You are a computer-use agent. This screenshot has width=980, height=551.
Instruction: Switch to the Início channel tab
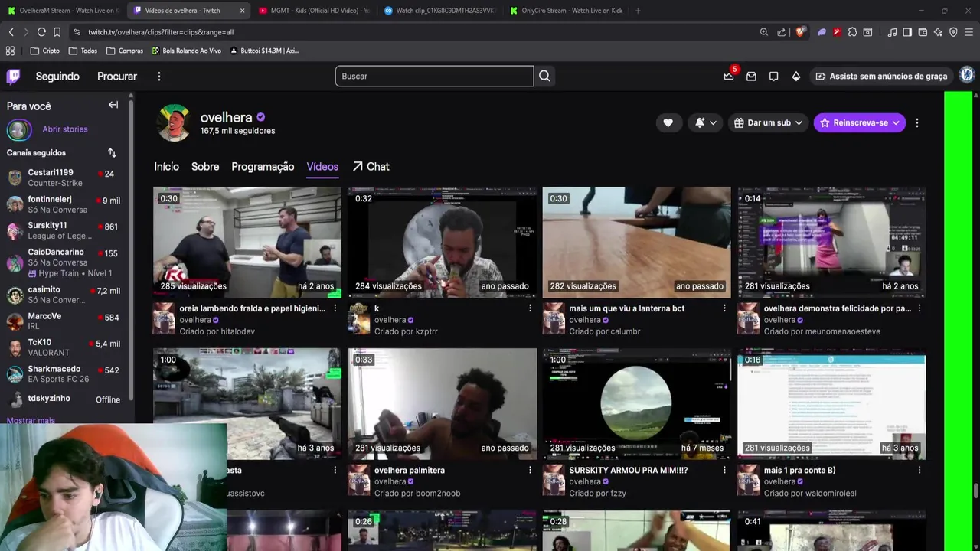(x=166, y=166)
